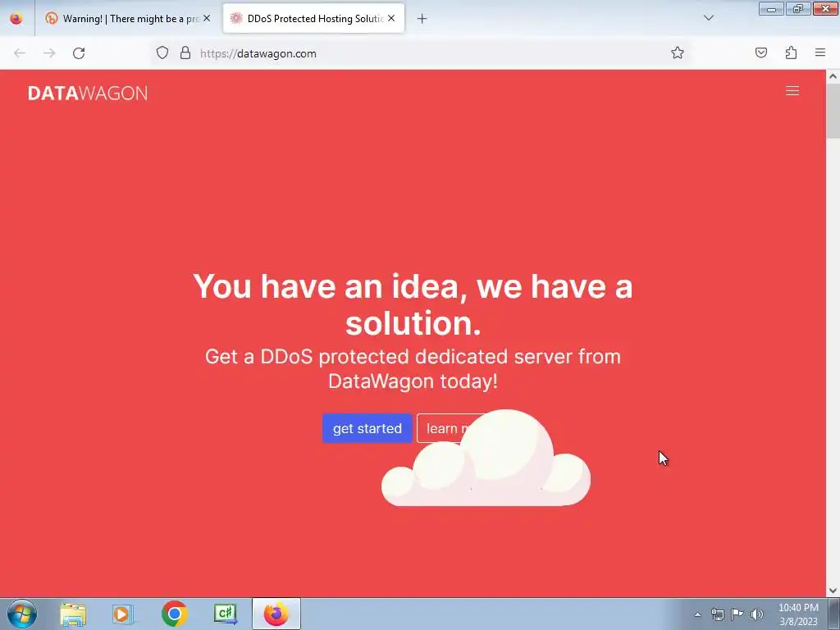Close the DDoS Protected Hosting tab

coord(391,18)
